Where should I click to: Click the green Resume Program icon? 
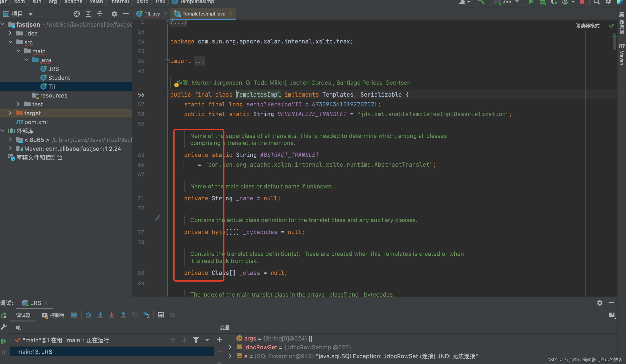tap(4, 341)
